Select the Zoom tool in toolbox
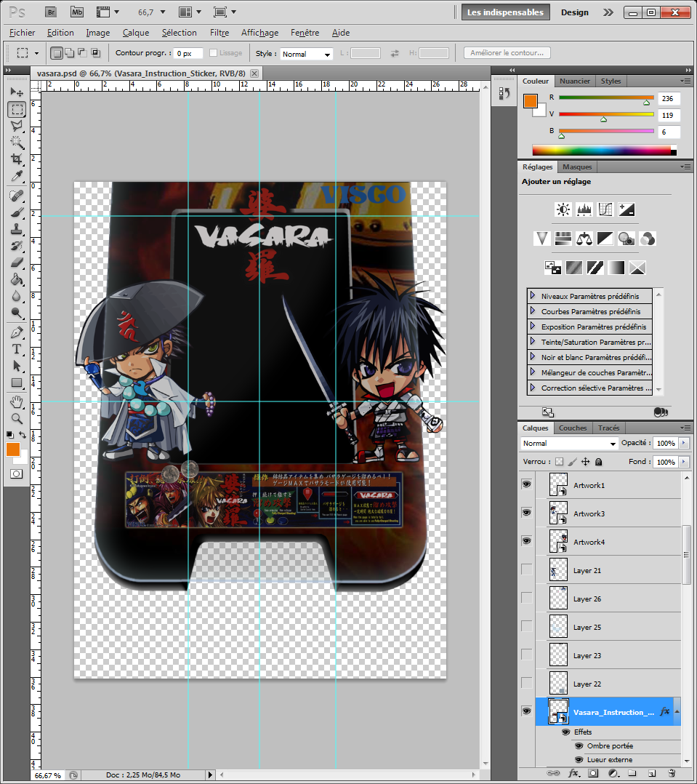Image resolution: width=697 pixels, height=784 pixels. click(x=17, y=418)
